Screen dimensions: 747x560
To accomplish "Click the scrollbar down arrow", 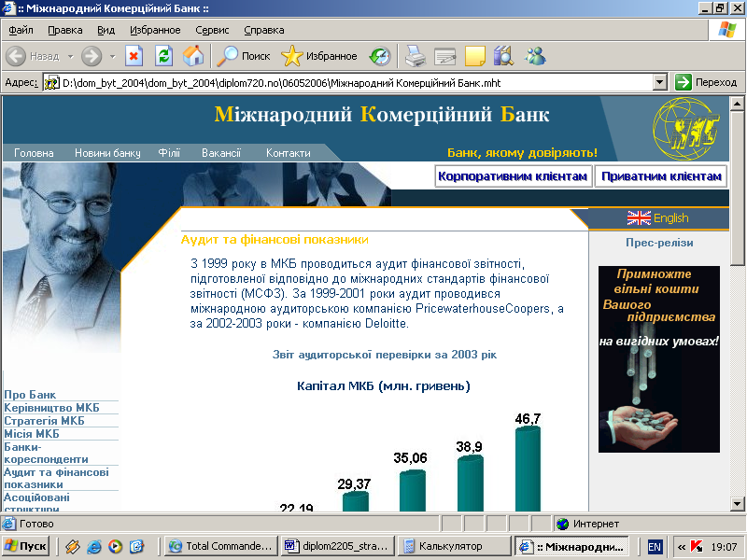I will (x=737, y=503).
